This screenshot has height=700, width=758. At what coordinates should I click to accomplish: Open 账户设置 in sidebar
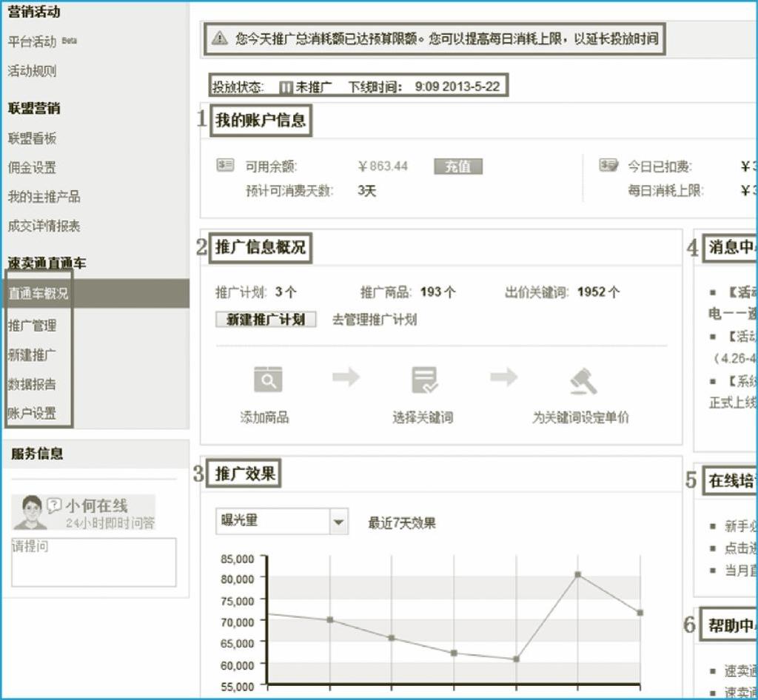[x=32, y=414]
